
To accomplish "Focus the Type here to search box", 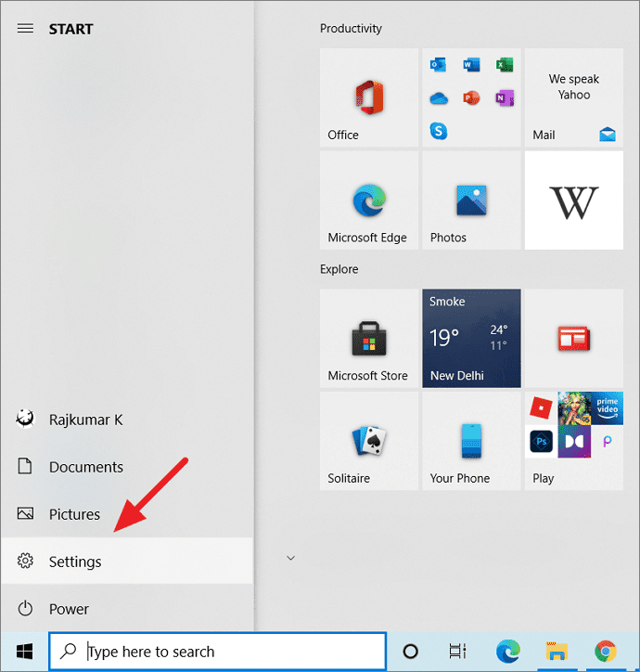I will [218, 652].
